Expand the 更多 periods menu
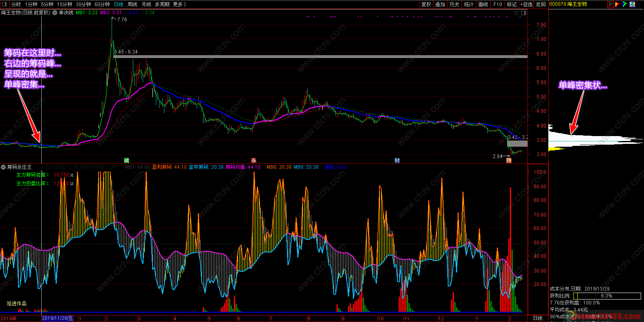Screen dimensions: 644x322 click(179, 4)
